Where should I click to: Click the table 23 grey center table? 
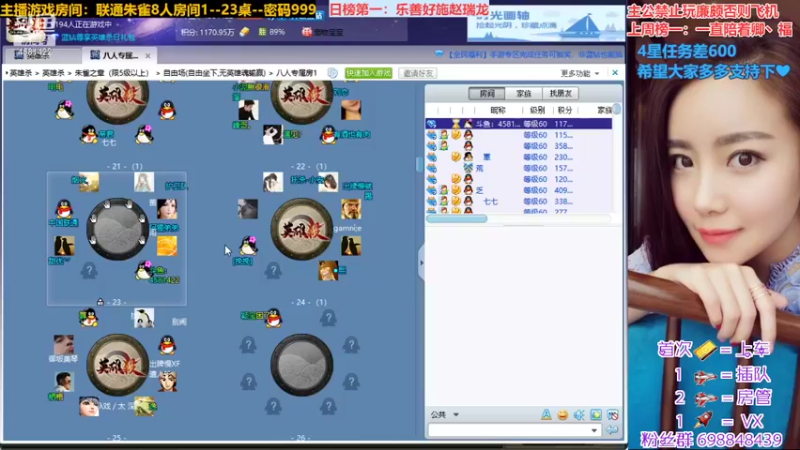pos(117,229)
